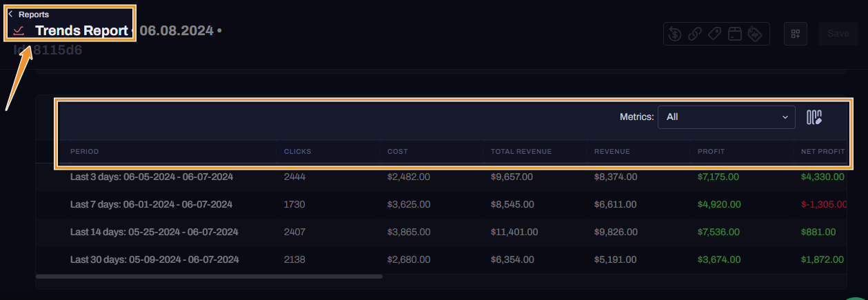This screenshot has height=300, width=868.
Task: Click the chain link icon
Action: (695, 34)
